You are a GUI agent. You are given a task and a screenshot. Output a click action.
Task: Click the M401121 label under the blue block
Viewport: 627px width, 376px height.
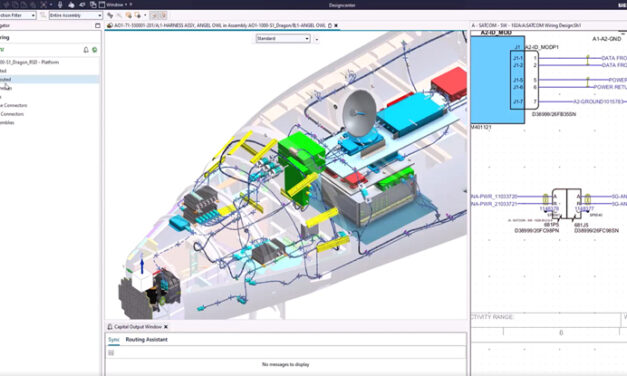tap(481, 127)
